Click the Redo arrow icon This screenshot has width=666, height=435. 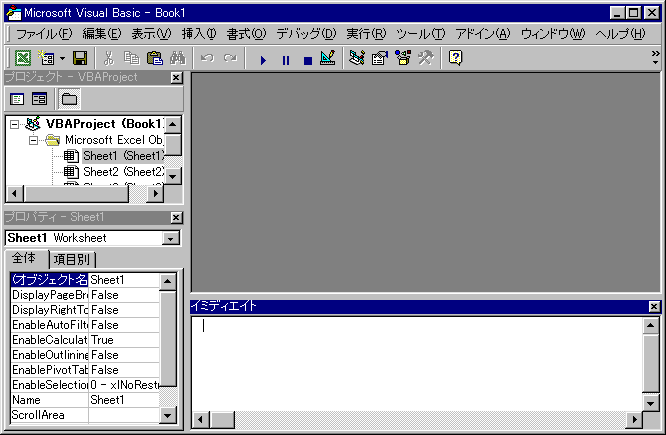[230, 58]
